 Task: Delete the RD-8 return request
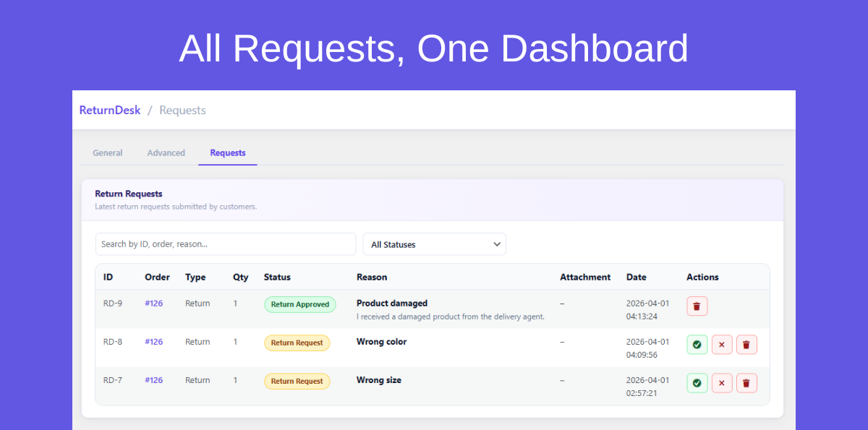click(x=746, y=344)
